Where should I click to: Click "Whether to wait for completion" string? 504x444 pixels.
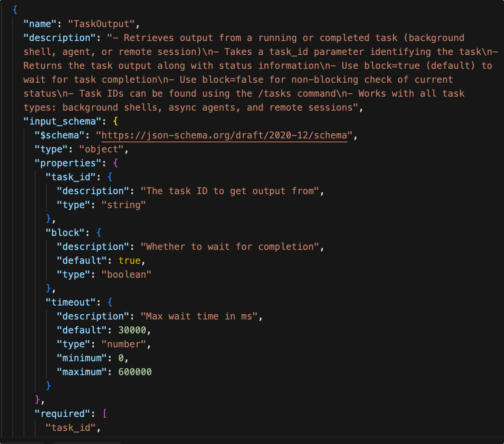pyautogui.click(x=230, y=247)
